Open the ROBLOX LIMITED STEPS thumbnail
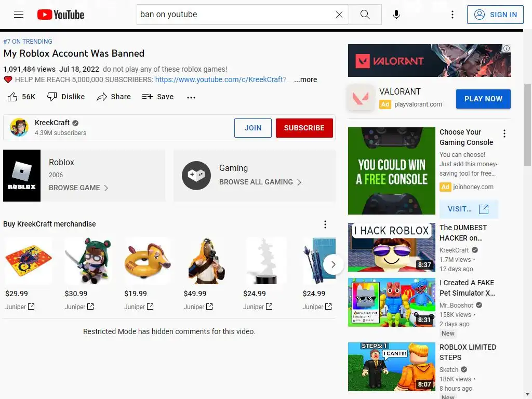This screenshot has width=532, height=399. (x=392, y=367)
